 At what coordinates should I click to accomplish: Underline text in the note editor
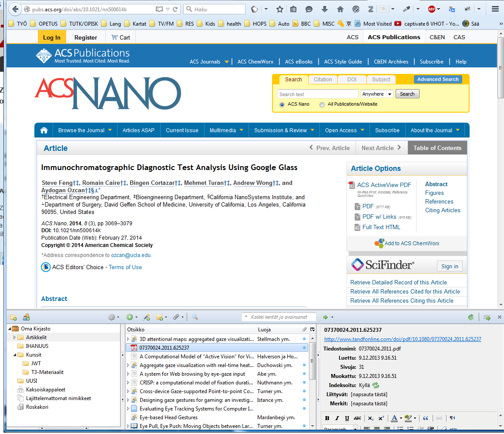tap(347, 418)
